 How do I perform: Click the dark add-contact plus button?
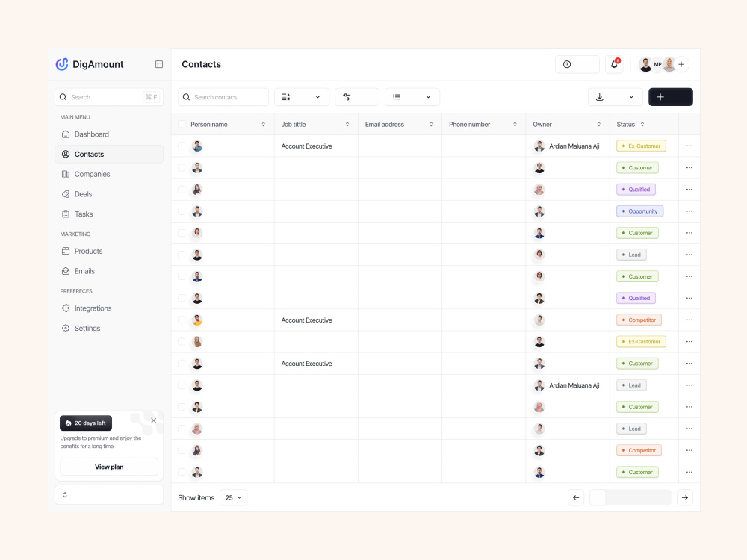point(671,97)
